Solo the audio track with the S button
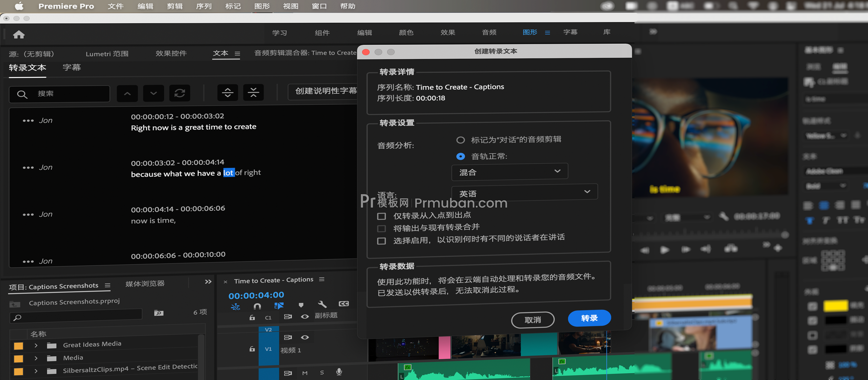Viewport: 868px width, 380px height. [322, 372]
